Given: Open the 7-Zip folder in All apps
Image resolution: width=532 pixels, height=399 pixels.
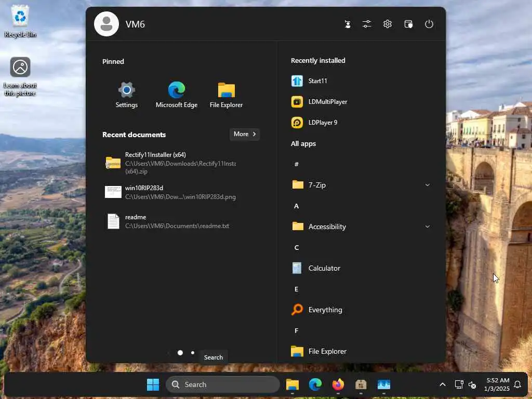Looking at the screenshot, I should [362, 185].
